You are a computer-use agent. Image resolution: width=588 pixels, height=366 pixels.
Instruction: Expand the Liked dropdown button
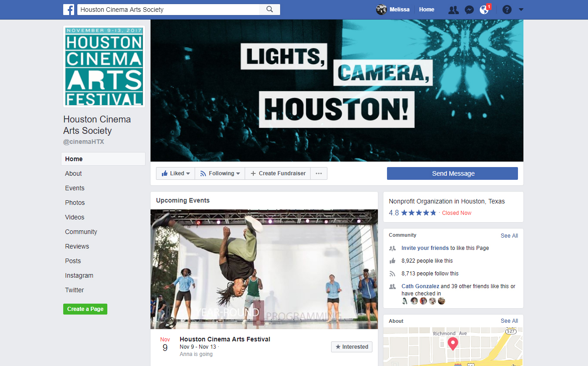[176, 173]
